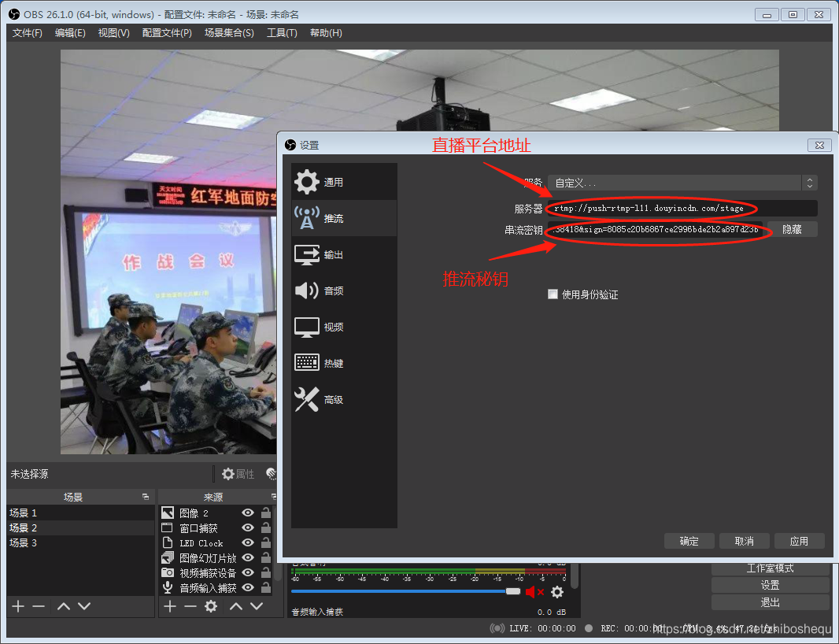Add a new scene with plus icon
The height and width of the screenshot is (644, 839).
tap(18, 606)
